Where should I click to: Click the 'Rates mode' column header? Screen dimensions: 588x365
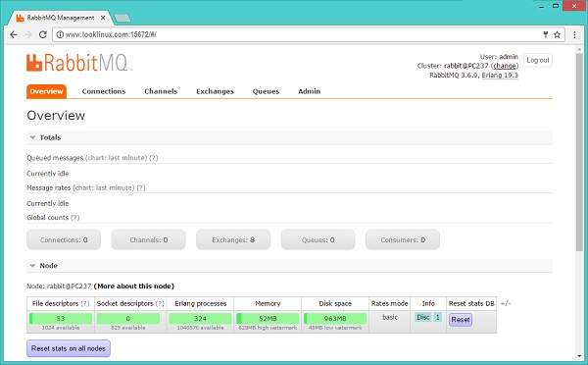click(x=389, y=303)
